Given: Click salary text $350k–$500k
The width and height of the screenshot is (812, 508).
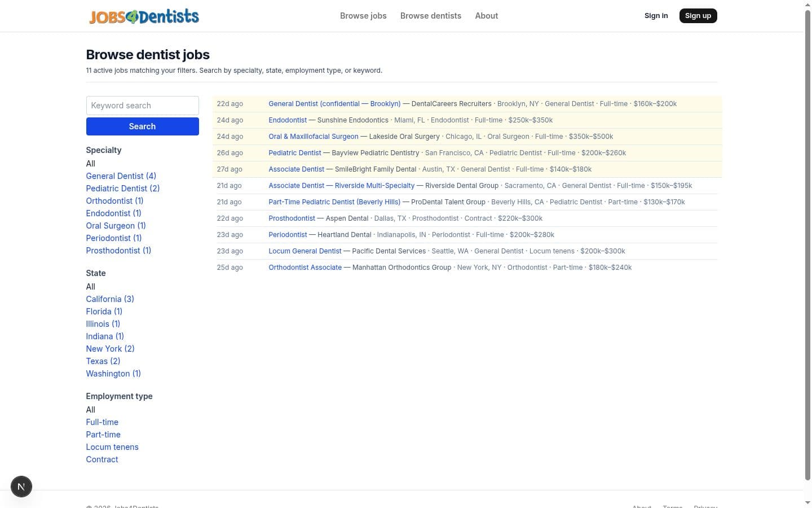Looking at the screenshot, I should pos(591,137).
